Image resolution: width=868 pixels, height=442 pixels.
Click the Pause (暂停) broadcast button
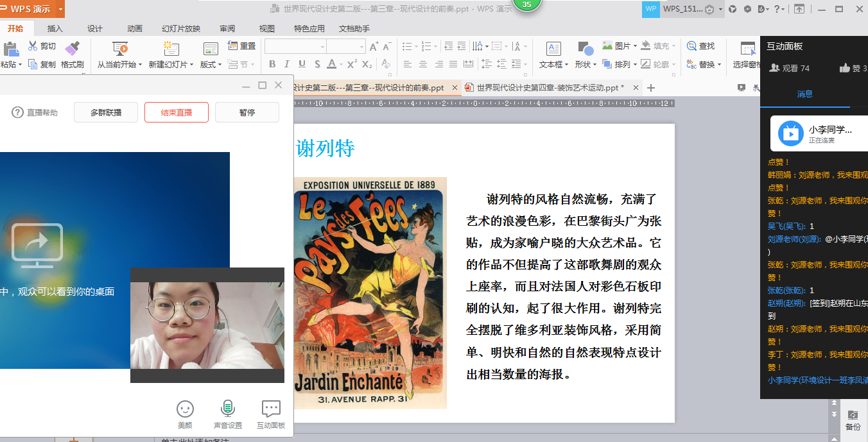(x=247, y=112)
